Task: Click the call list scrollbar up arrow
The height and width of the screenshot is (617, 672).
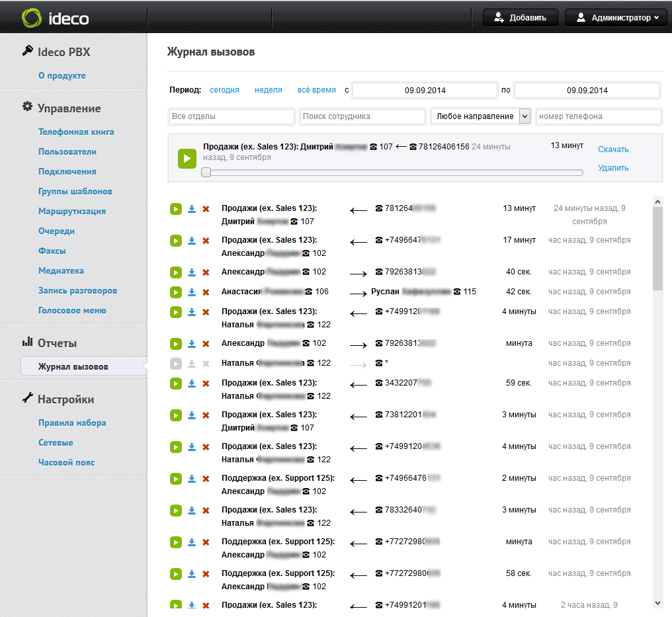Action: coord(658,201)
